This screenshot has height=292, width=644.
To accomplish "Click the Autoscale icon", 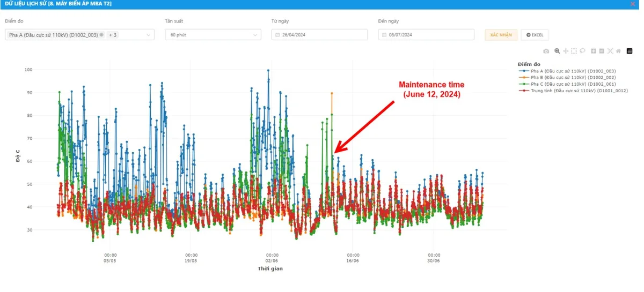I will coord(610,51).
